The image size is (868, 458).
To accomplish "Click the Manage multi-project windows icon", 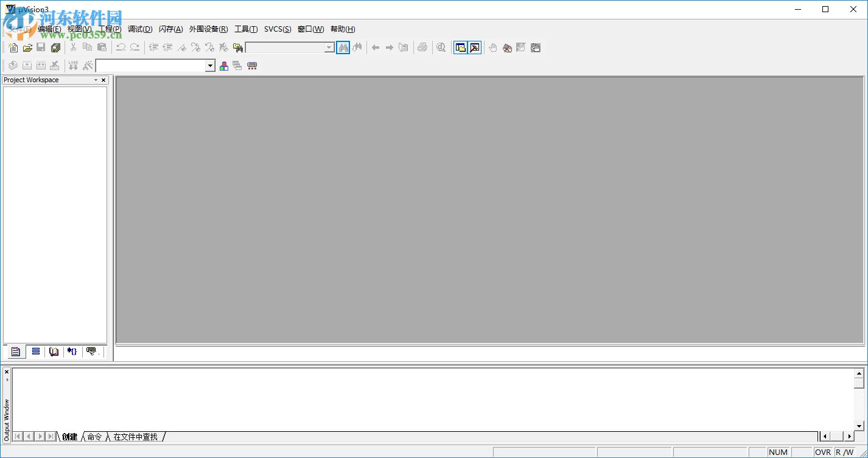I will point(237,66).
